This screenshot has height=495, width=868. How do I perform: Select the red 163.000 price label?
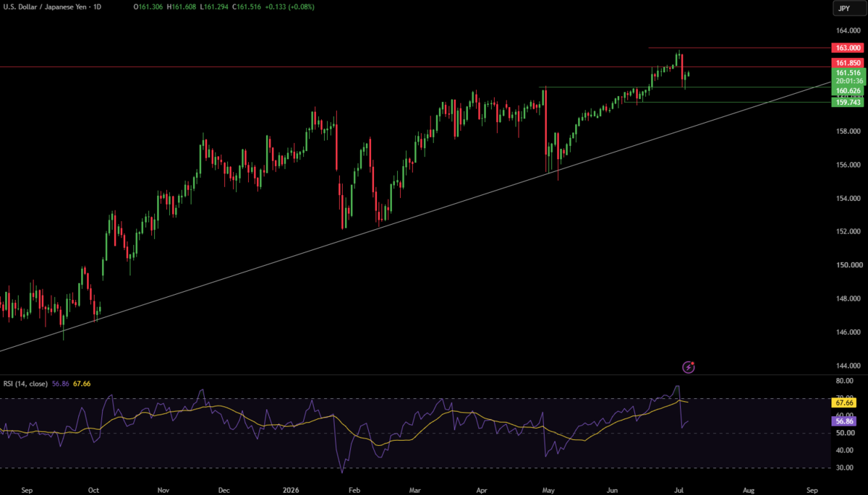[x=848, y=47]
